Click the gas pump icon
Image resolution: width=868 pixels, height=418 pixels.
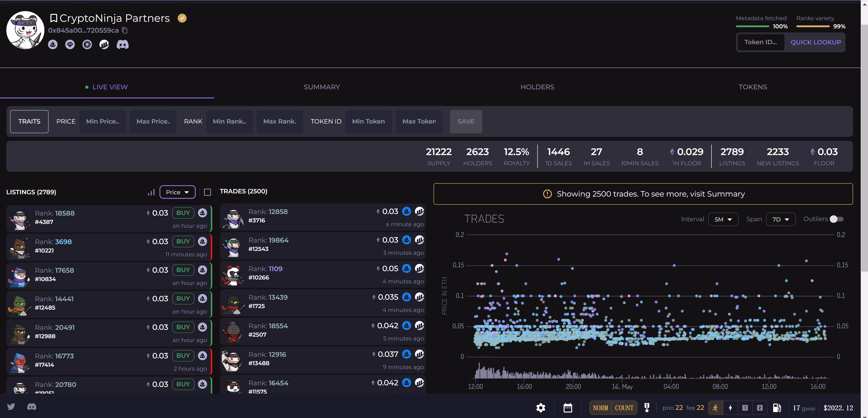[x=777, y=408]
